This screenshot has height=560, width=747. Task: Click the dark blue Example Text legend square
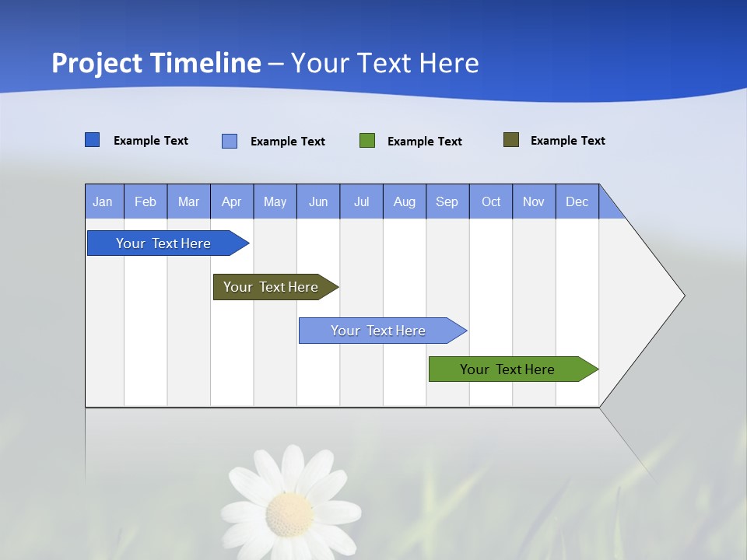[x=92, y=140]
